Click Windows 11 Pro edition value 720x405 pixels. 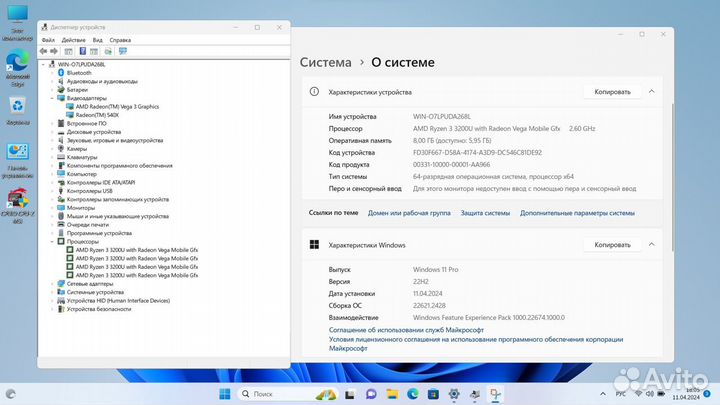pos(435,270)
